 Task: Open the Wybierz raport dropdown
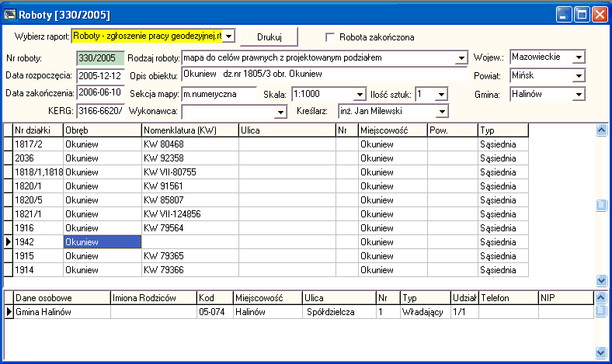(x=229, y=36)
